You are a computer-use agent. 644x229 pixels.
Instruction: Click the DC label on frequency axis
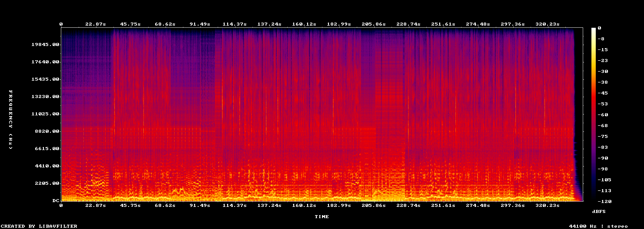[55, 201]
